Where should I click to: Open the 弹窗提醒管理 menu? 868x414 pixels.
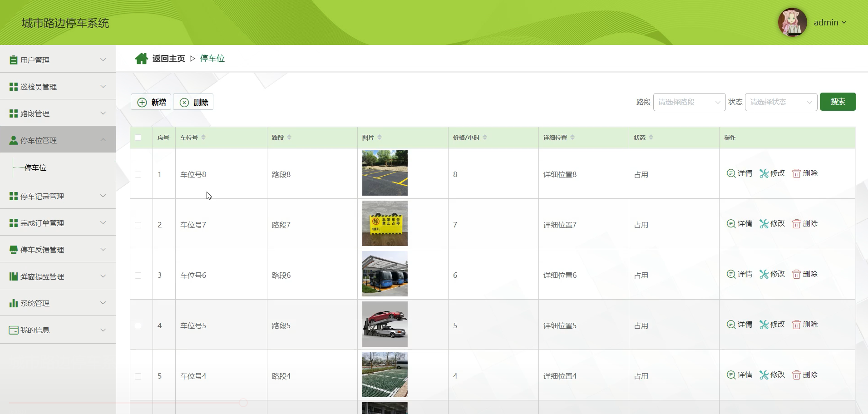point(58,276)
